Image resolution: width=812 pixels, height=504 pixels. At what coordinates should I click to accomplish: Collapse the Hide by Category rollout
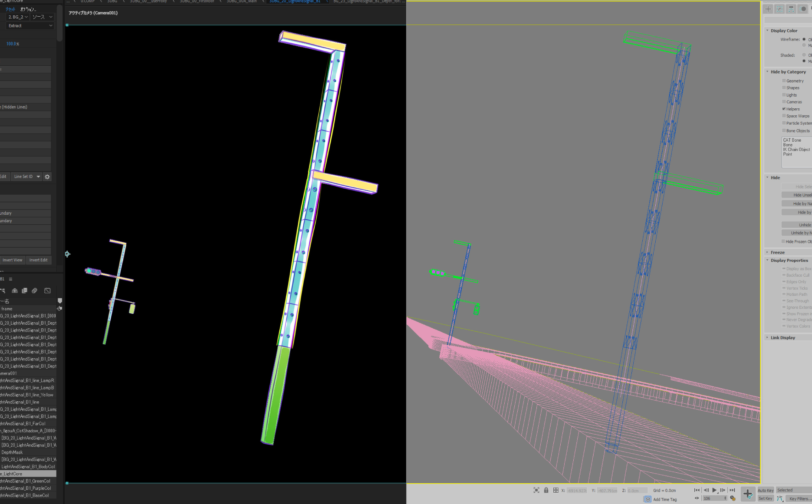pyautogui.click(x=788, y=72)
